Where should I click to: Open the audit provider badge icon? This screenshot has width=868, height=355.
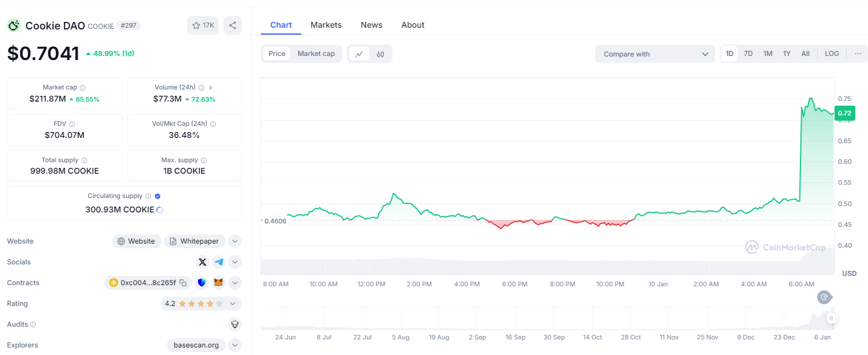(x=235, y=324)
